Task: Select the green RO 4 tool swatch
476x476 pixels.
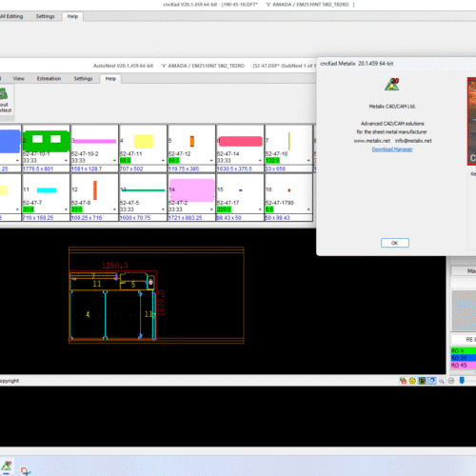Action: [464, 350]
